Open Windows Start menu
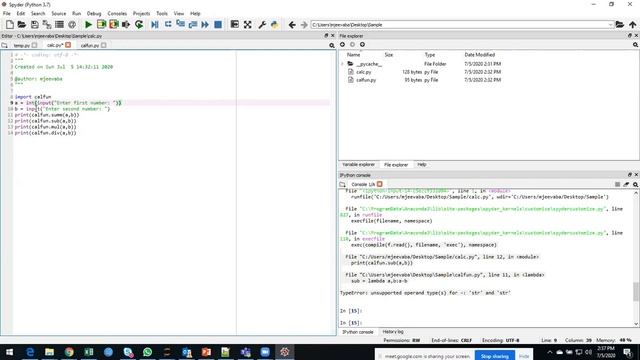This screenshot has width=640, height=360. click(x=9, y=352)
